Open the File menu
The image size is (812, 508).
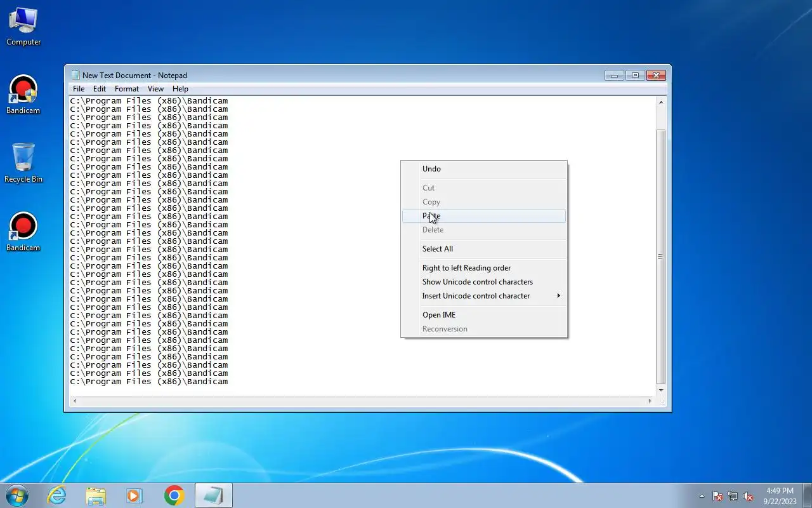point(79,89)
